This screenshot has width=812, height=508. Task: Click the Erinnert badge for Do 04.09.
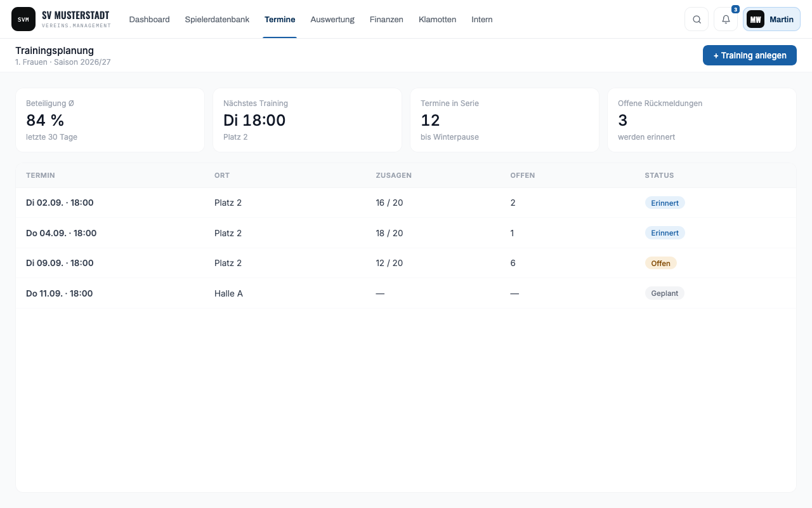(665, 233)
